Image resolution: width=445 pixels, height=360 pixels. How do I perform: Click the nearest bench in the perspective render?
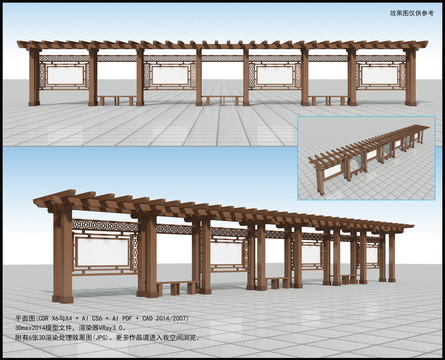(178, 288)
